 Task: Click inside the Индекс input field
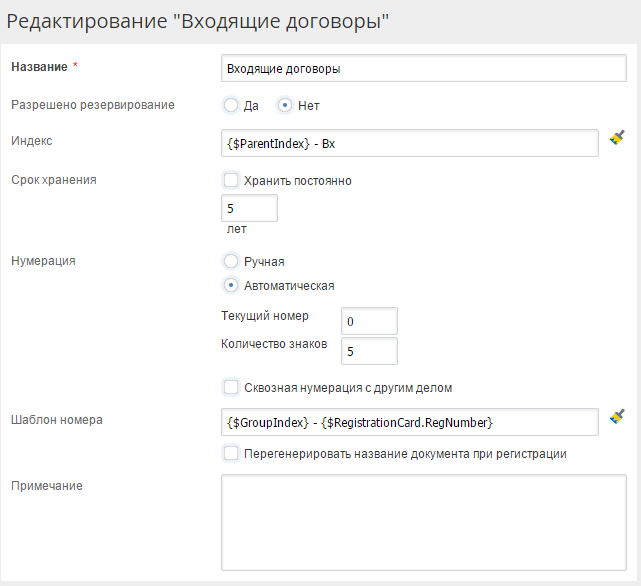point(408,143)
